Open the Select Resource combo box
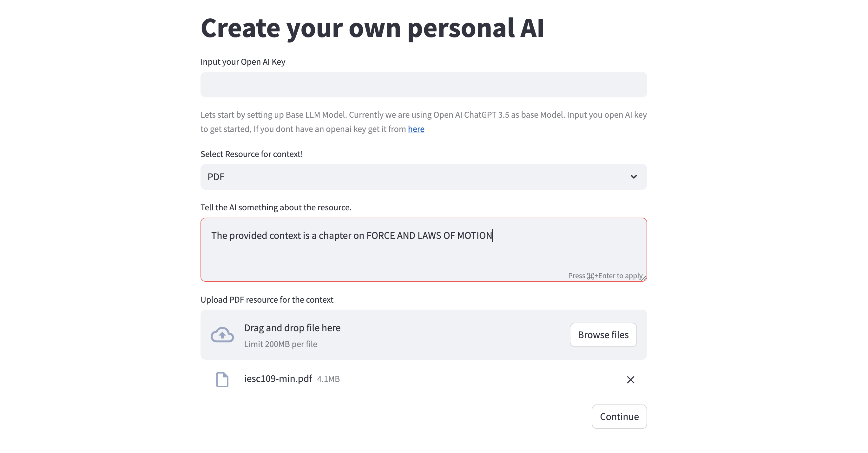The width and height of the screenshot is (868, 453). (x=424, y=177)
